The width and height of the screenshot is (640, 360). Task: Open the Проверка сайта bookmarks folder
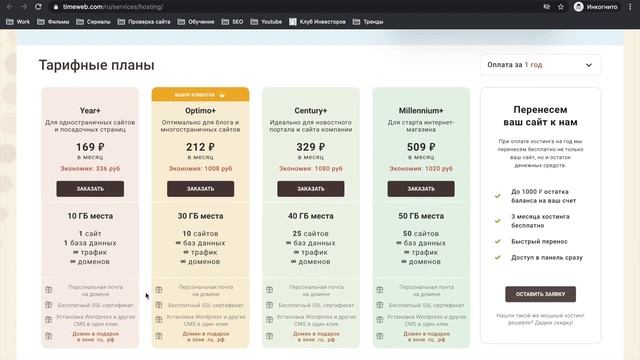coord(144,22)
